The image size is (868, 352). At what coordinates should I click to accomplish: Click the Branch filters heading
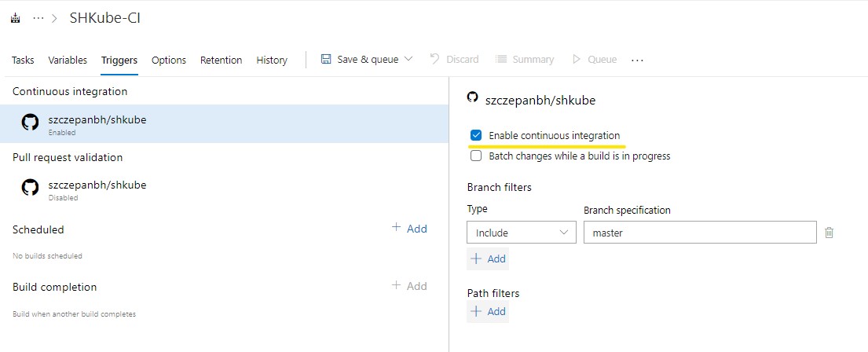(500, 187)
